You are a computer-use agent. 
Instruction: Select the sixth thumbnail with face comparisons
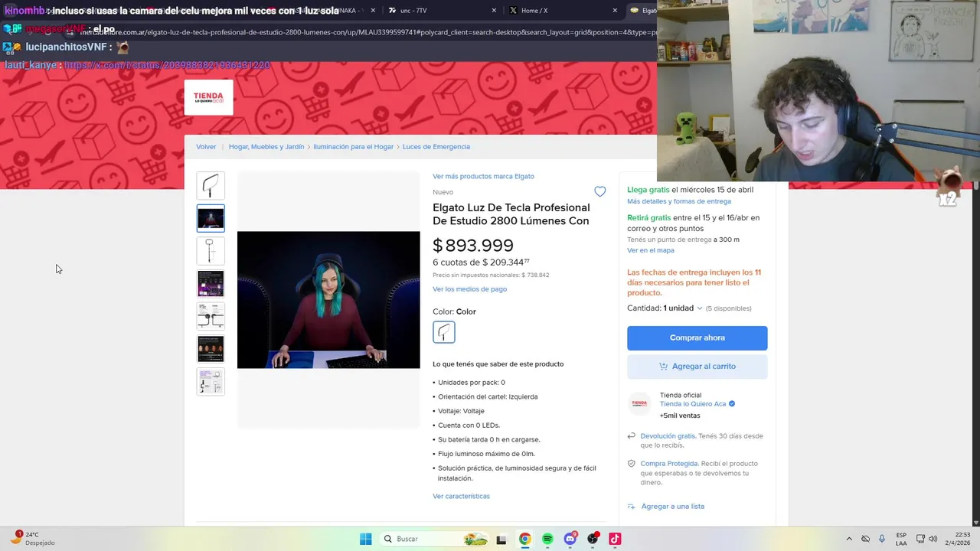(211, 349)
